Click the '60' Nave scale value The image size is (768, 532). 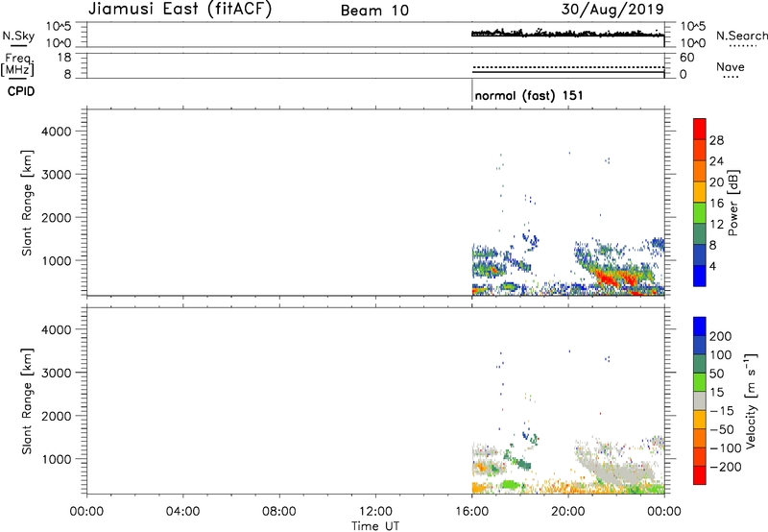pos(686,58)
